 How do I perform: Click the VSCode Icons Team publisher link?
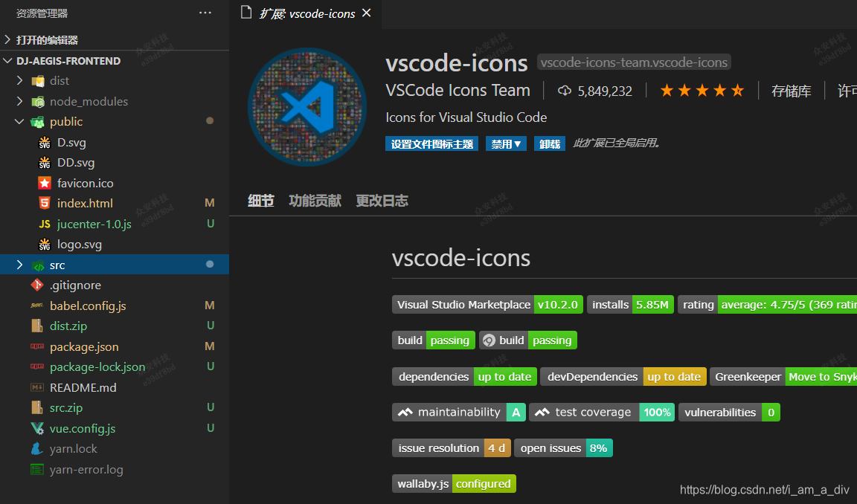point(458,90)
